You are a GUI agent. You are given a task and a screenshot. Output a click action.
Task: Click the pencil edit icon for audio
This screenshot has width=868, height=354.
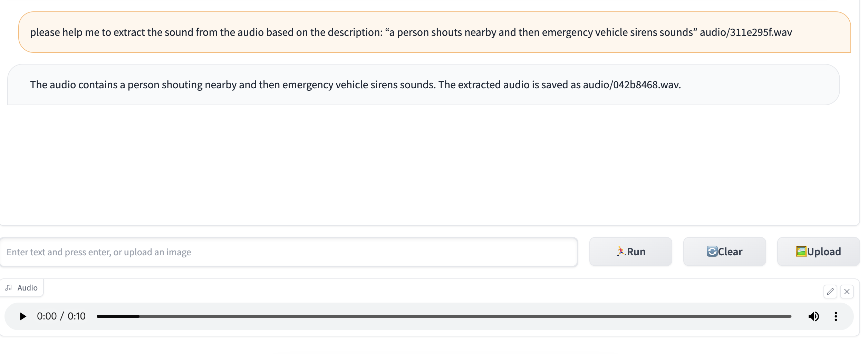click(x=830, y=292)
